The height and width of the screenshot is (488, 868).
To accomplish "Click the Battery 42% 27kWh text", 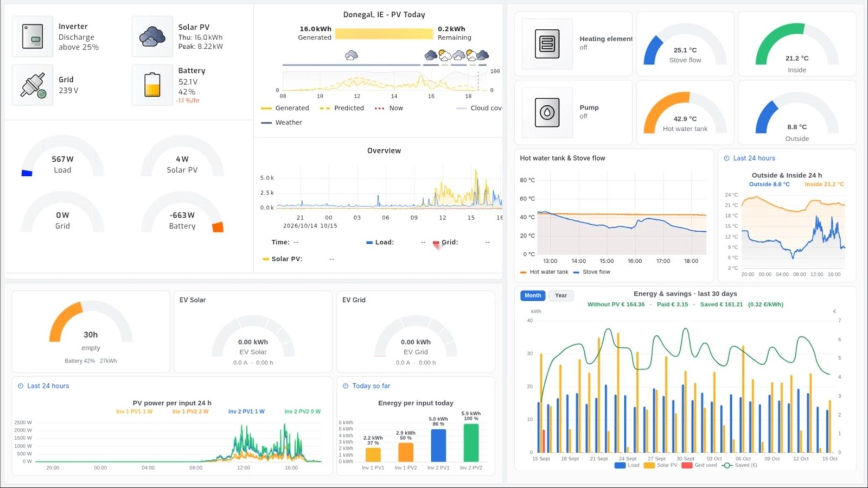I will [91, 361].
